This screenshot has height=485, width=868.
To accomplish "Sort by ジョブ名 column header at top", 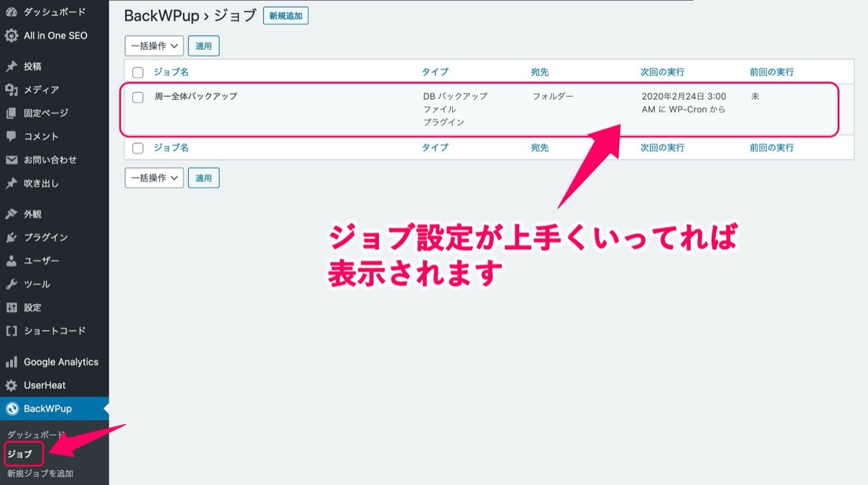I will [x=171, y=72].
